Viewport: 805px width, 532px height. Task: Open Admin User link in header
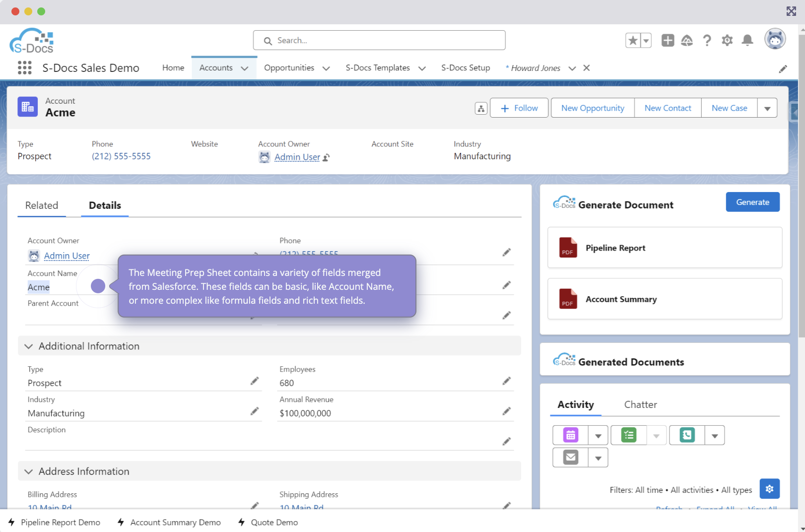(x=297, y=157)
